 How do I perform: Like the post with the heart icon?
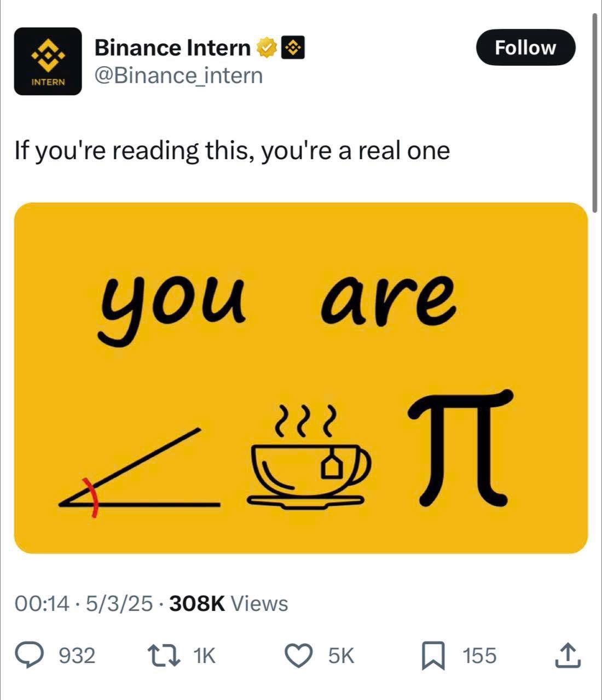298,655
